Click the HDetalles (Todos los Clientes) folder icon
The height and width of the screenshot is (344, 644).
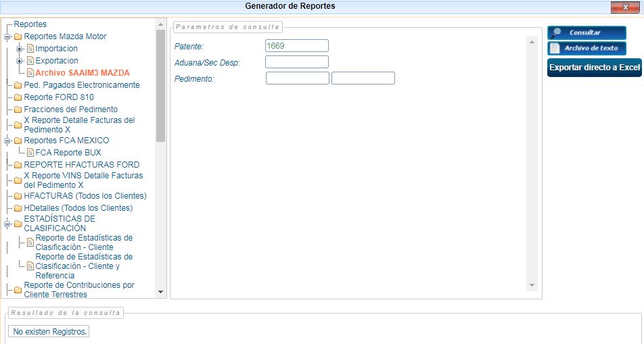[x=18, y=208]
